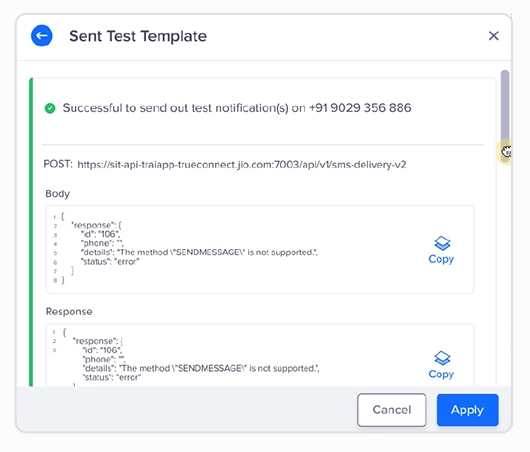Click the "id": "106" line in Response JSON
The width and height of the screenshot is (530, 452).
102,350
